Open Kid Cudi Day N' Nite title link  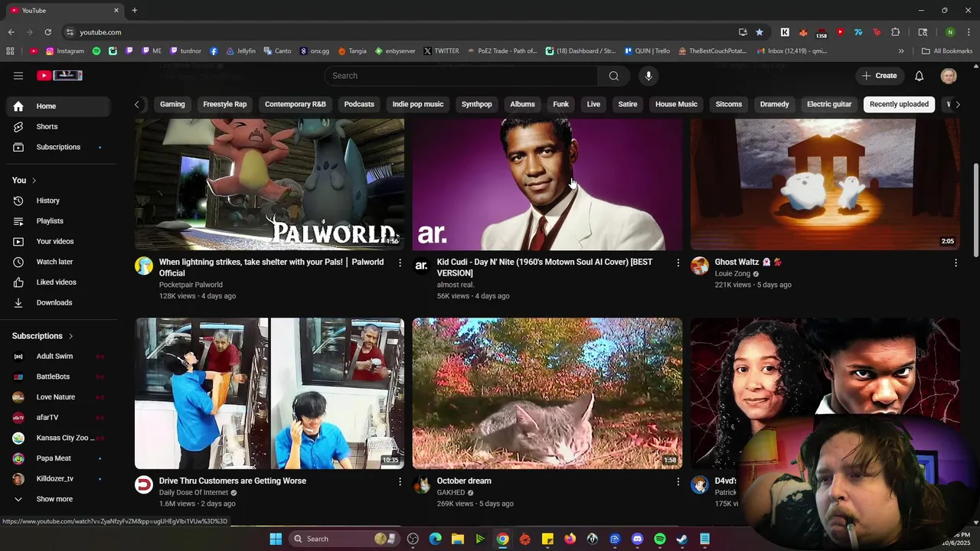[x=545, y=268]
